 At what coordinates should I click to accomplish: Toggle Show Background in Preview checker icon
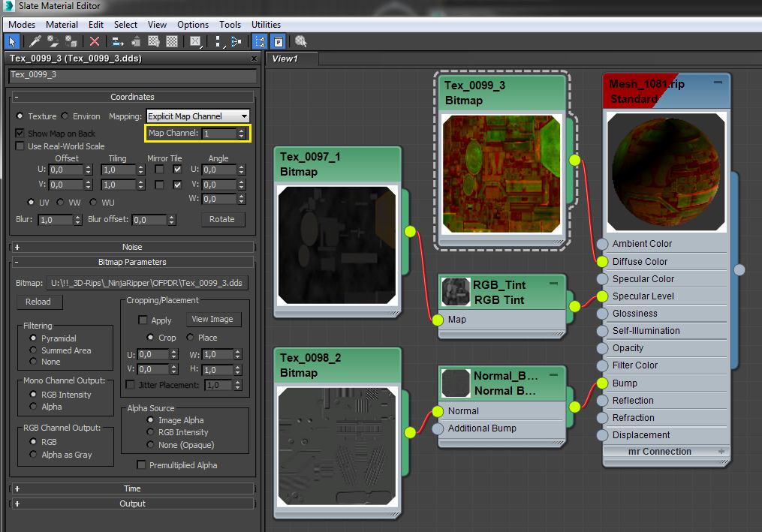click(172, 42)
